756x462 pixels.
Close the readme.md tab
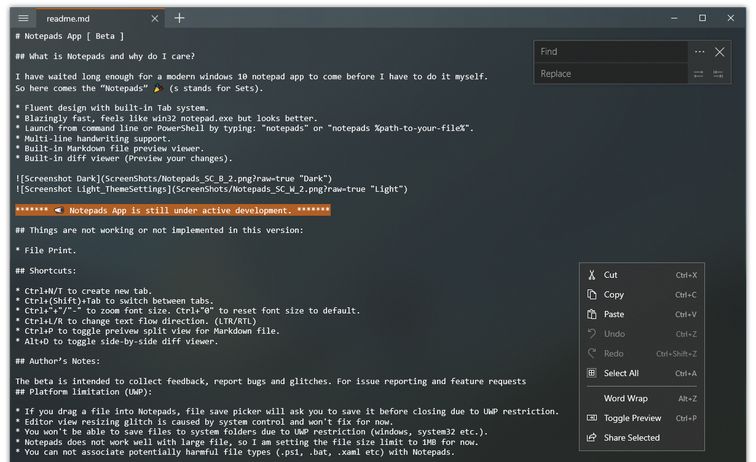154,18
